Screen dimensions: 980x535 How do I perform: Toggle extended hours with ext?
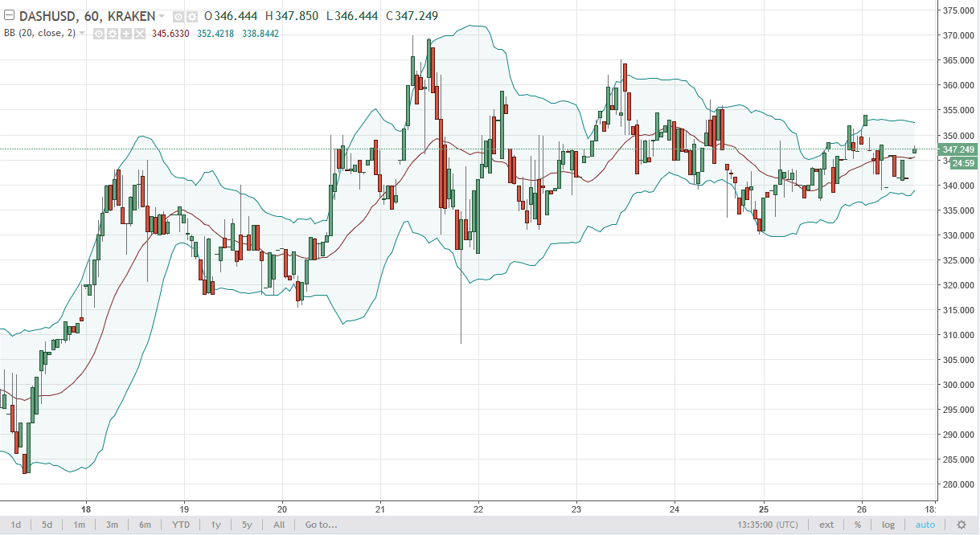[826, 525]
